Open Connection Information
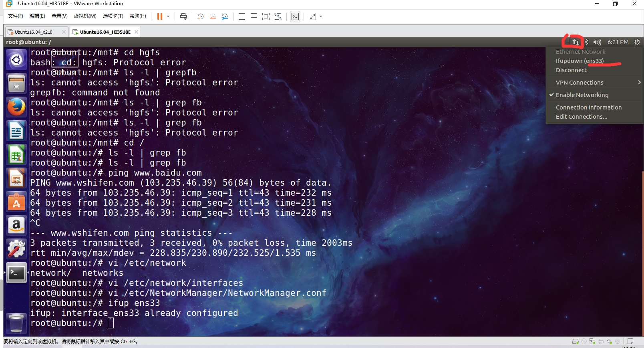Image resolution: width=644 pixels, height=348 pixels. 595,107
